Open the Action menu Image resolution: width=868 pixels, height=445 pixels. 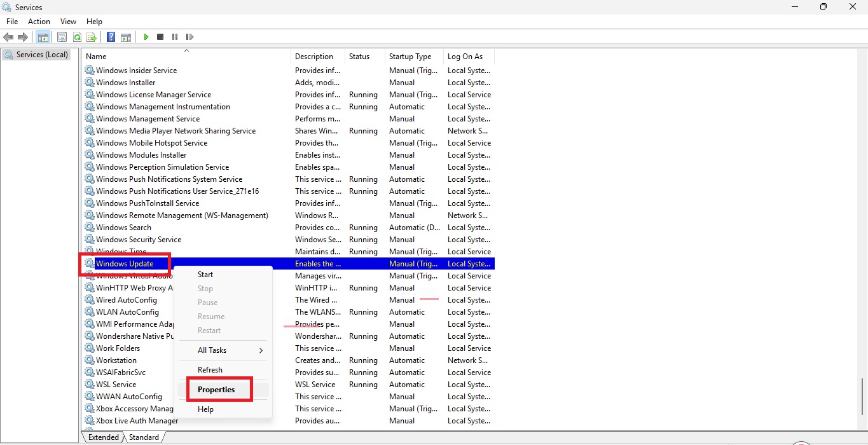39,22
